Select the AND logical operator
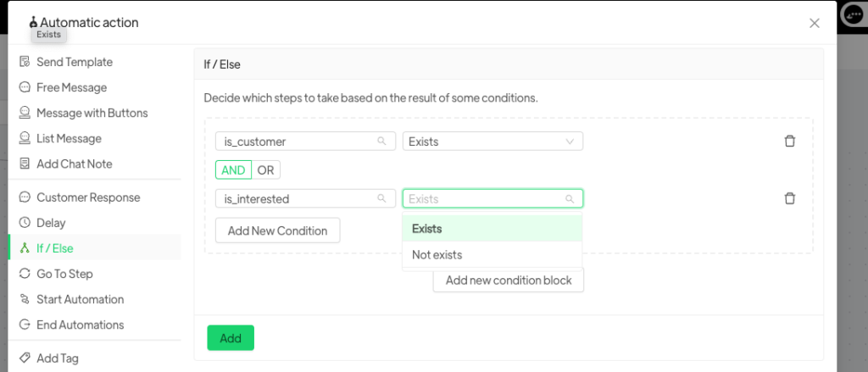This screenshot has width=868, height=372. (233, 170)
